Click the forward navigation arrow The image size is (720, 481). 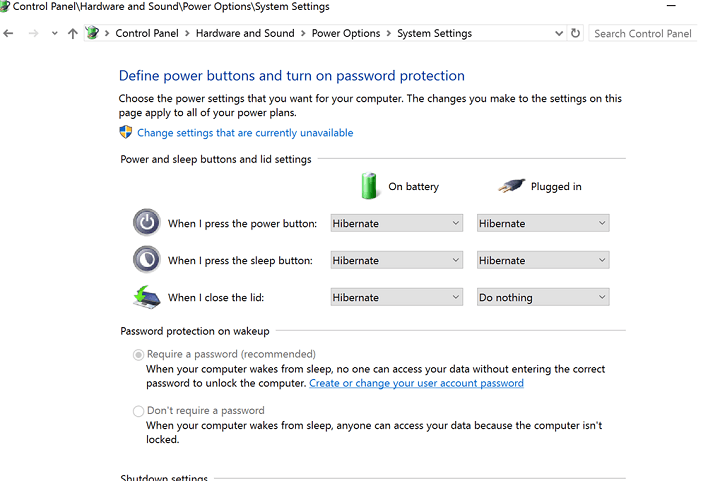point(33,34)
